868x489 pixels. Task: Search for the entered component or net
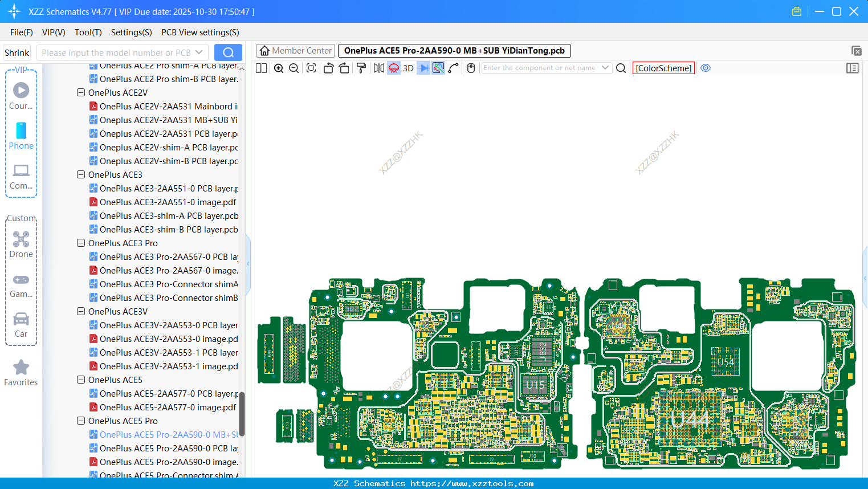621,68
